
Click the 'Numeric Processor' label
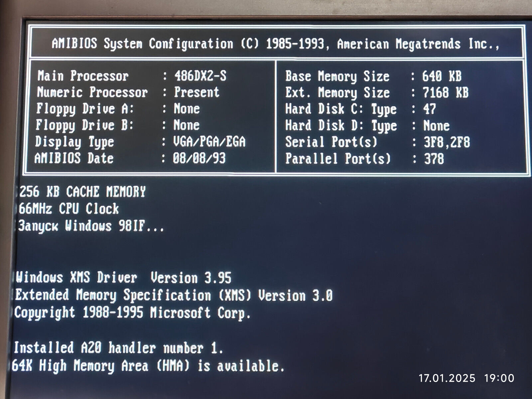pos(92,92)
